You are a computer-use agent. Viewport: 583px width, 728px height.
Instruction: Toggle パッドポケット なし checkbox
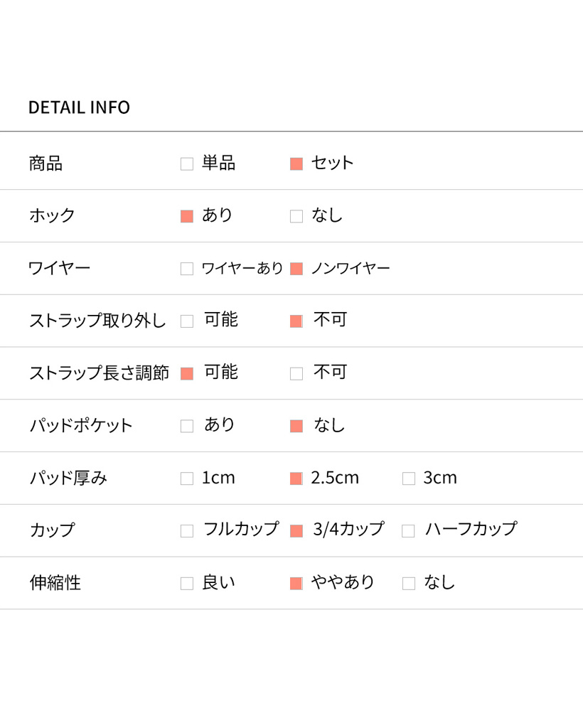click(296, 426)
